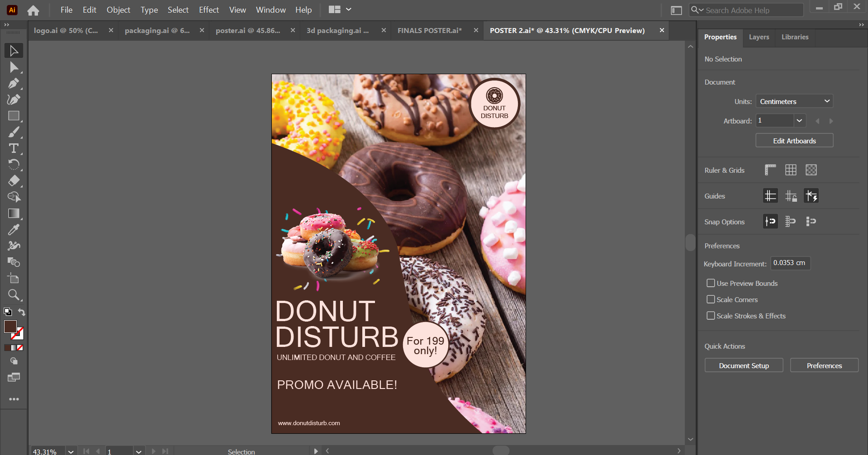Open the Arrange Documents layout icon
Viewport: 868px width, 455px height.
point(335,9)
